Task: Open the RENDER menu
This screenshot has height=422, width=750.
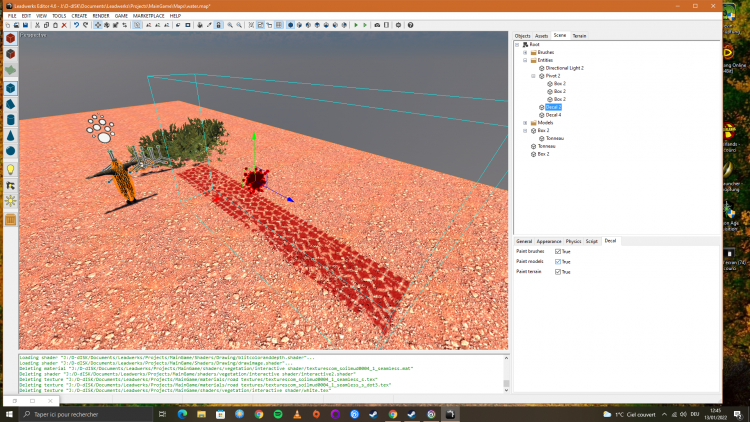Action: (x=101, y=16)
